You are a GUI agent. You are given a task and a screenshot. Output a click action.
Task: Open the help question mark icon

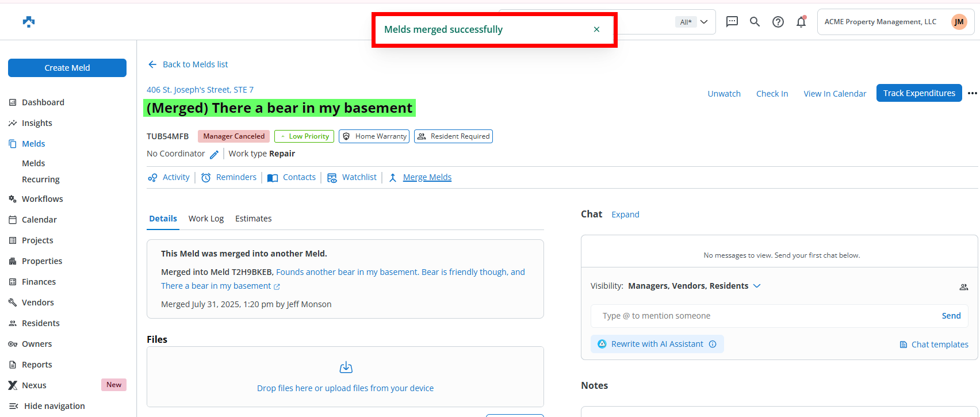pyautogui.click(x=778, y=22)
